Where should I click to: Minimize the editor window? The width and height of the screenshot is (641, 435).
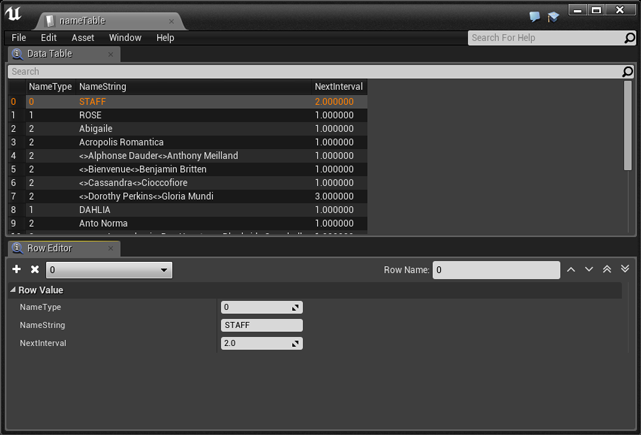point(578,10)
